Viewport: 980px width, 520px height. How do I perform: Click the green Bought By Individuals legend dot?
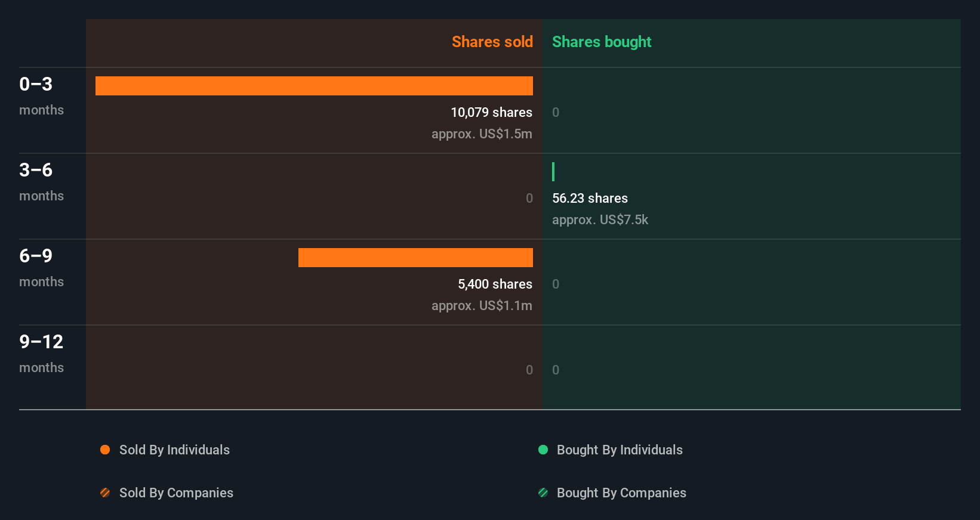point(543,450)
